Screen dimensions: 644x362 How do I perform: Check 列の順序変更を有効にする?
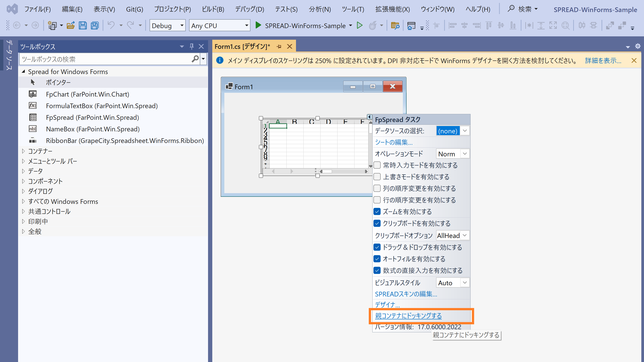pyautogui.click(x=377, y=188)
